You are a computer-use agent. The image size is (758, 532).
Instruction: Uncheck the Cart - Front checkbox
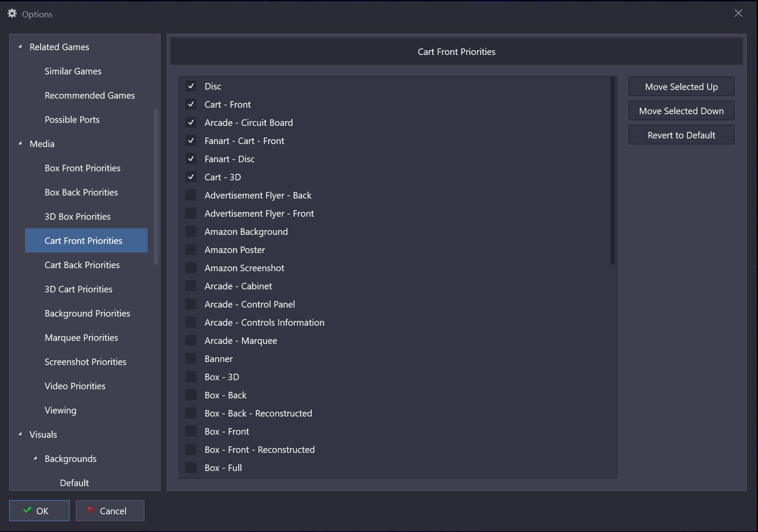point(191,104)
